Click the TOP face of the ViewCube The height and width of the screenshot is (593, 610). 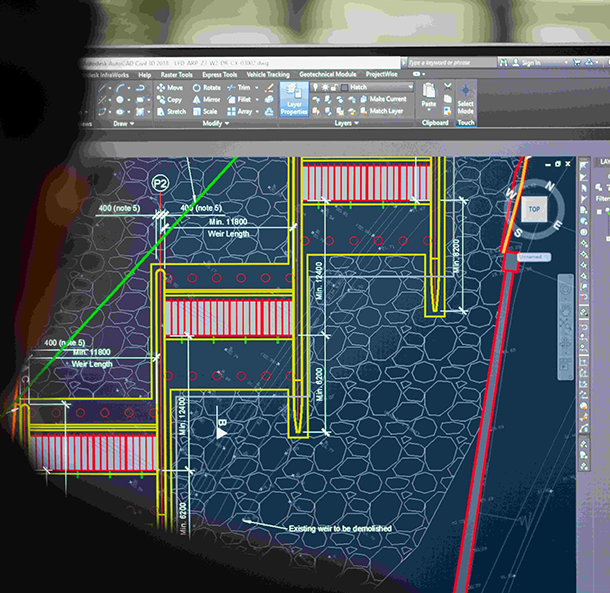point(534,209)
